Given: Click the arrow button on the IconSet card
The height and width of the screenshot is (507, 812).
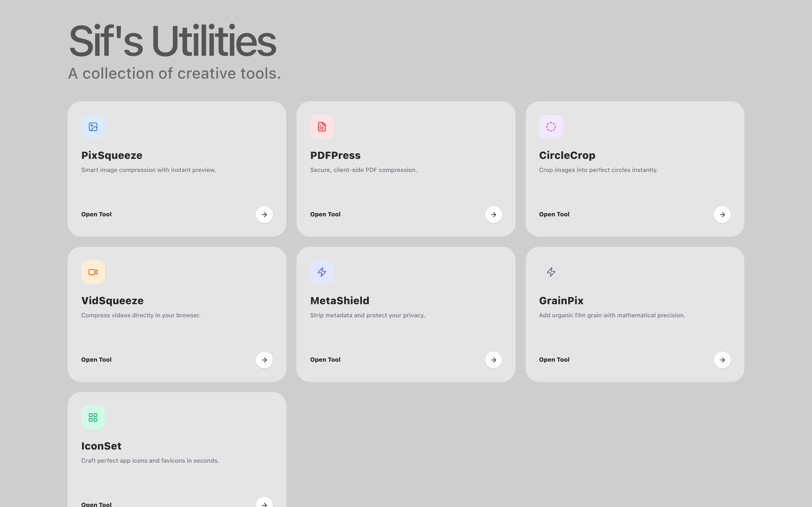Looking at the screenshot, I should click(264, 504).
